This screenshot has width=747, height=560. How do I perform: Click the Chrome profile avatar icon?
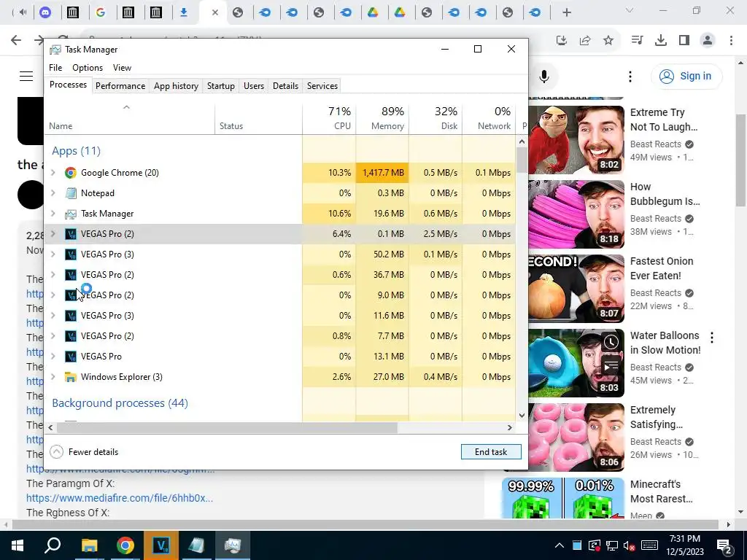tap(708, 41)
